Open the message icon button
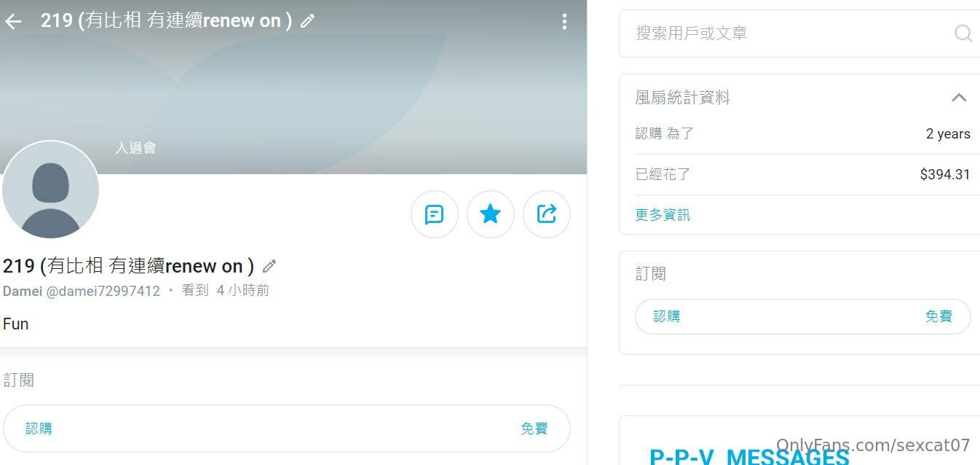 [434, 214]
